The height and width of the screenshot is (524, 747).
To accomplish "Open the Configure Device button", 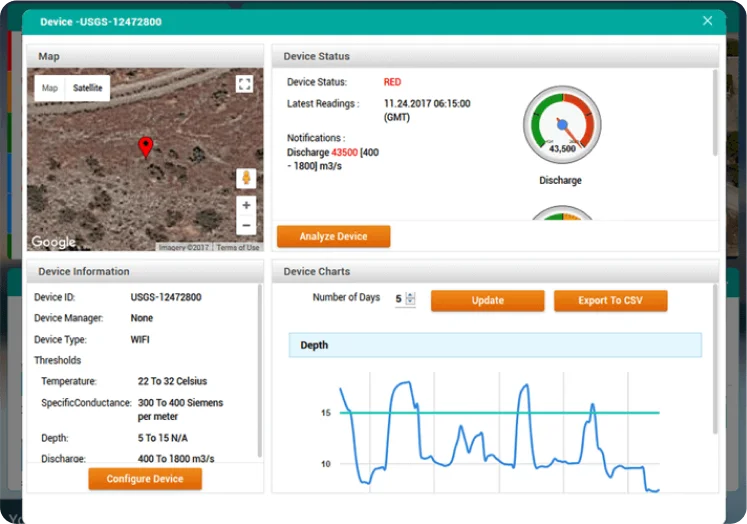I will pos(145,479).
